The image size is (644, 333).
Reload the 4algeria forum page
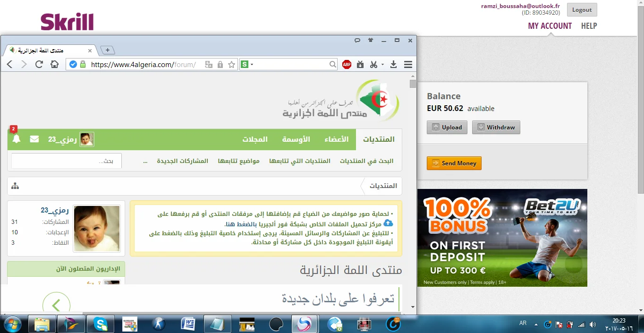pos(39,64)
